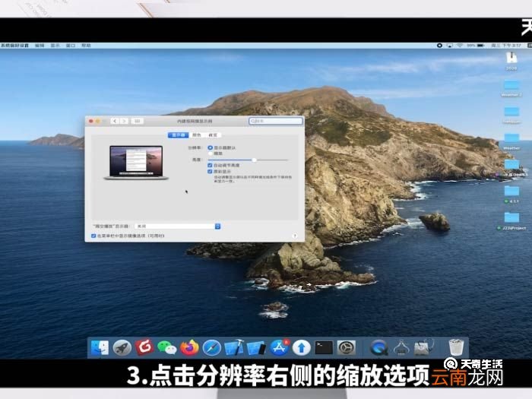Launch the red G app in dock
The height and width of the screenshot is (399, 532).
pyautogui.click(x=144, y=347)
